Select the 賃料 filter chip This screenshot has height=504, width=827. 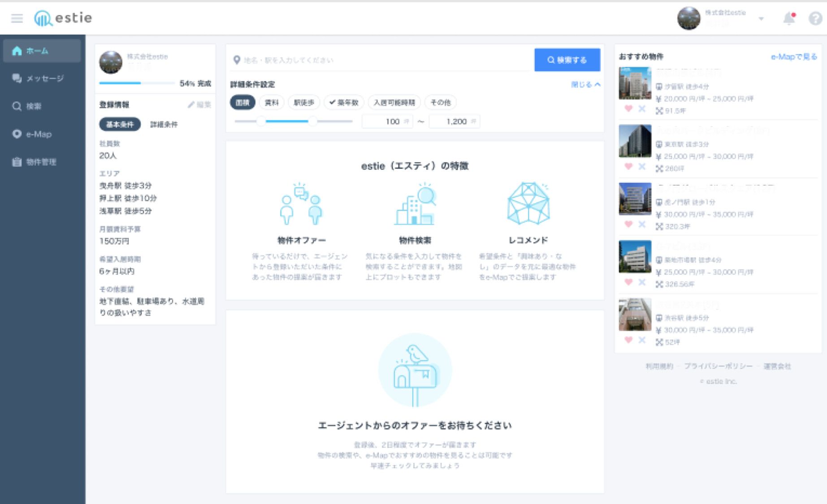pos(272,103)
